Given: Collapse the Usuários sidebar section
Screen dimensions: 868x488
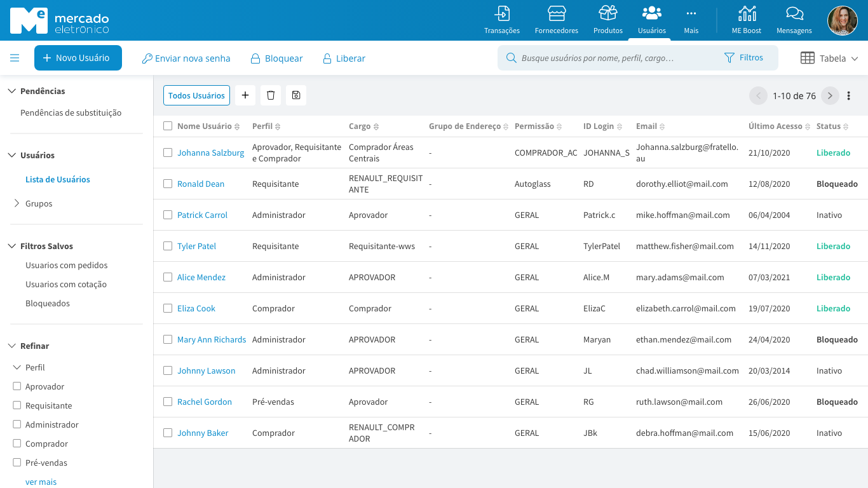Looking at the screenshot, I should pos(11,155).
